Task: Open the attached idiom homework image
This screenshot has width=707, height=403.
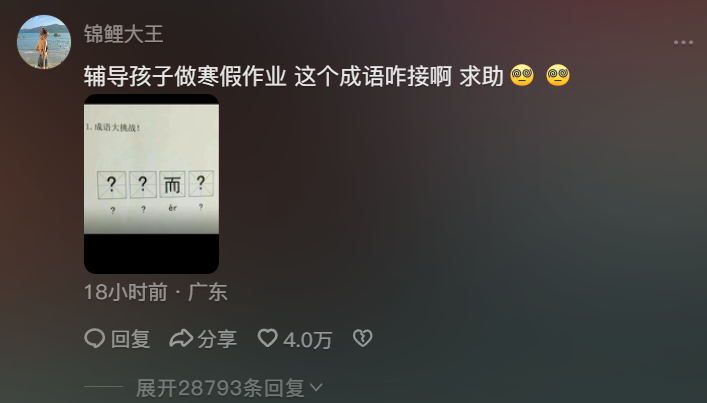Action: 152,184
